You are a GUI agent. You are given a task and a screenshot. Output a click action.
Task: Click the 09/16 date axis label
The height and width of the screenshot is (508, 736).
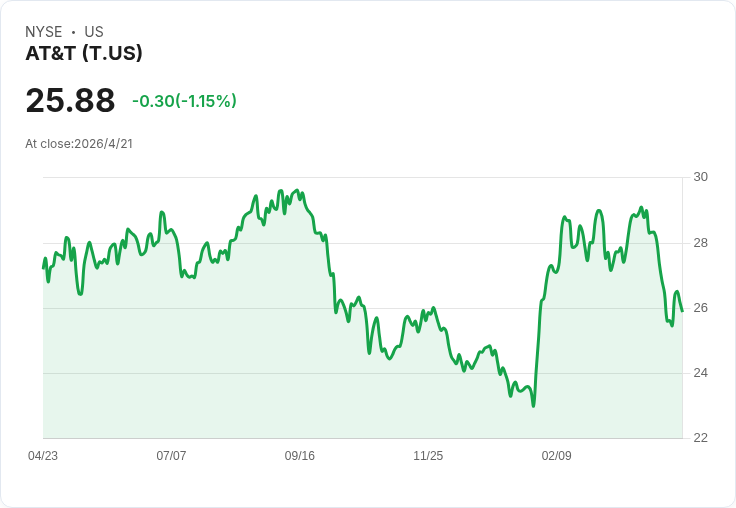[x=299, y=456]
